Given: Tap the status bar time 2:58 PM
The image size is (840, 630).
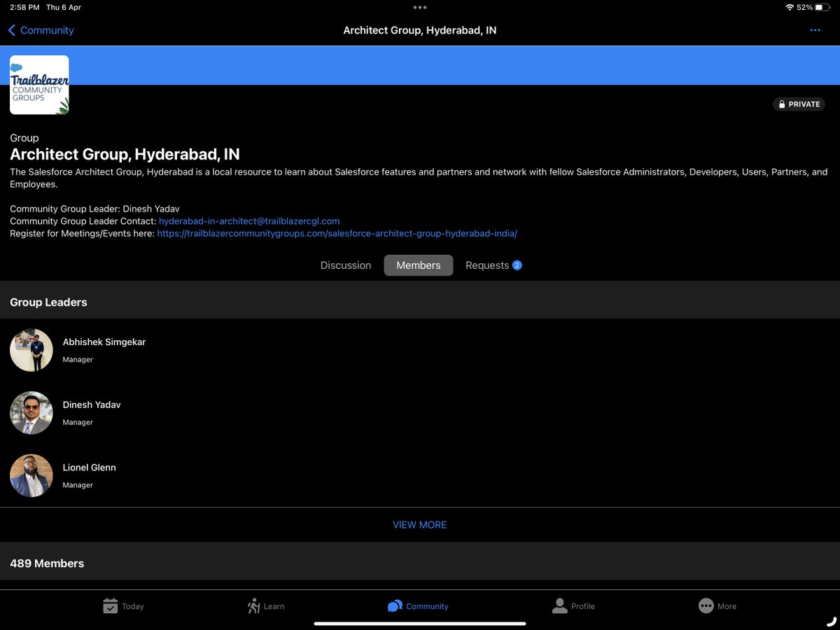Looking at the screenshot, I should (24, 7).
